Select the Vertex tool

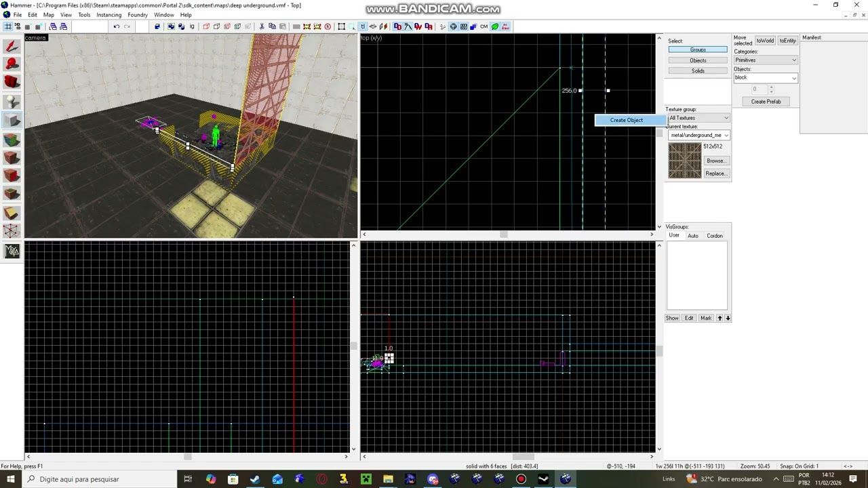click(12, 231)
